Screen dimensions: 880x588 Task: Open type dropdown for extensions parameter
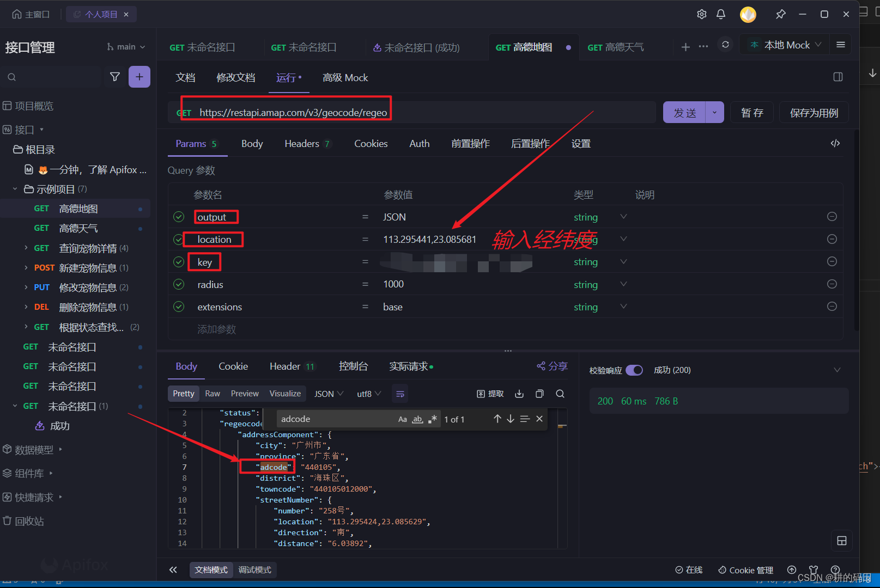point(623,307)
